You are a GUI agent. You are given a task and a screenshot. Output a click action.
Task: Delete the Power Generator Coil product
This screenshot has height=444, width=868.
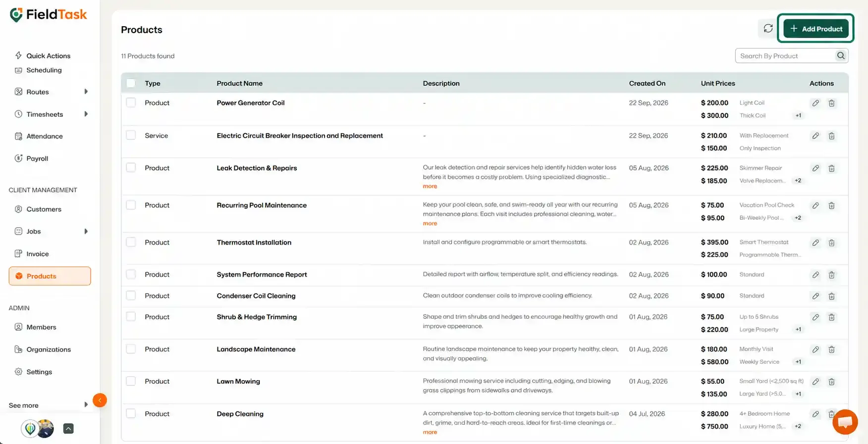832,103
